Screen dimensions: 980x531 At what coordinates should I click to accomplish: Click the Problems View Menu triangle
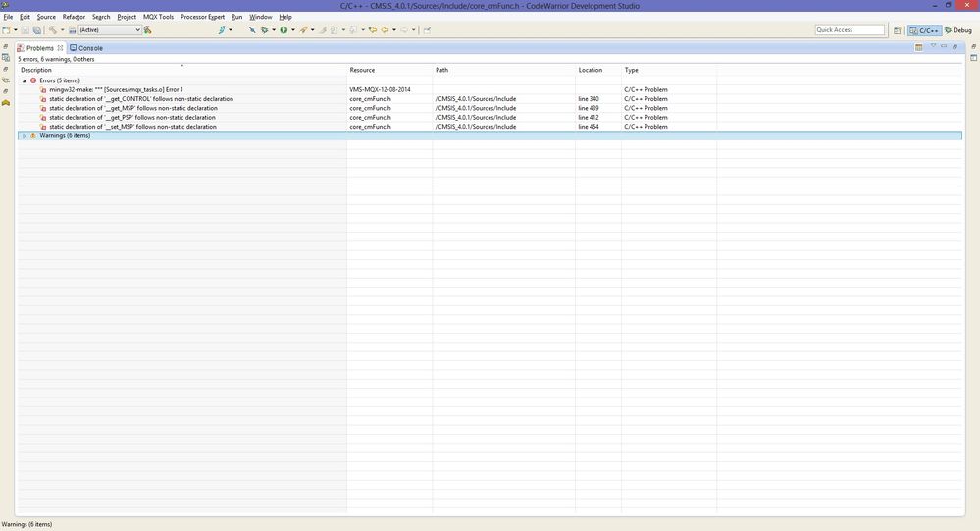coord(933,46)
